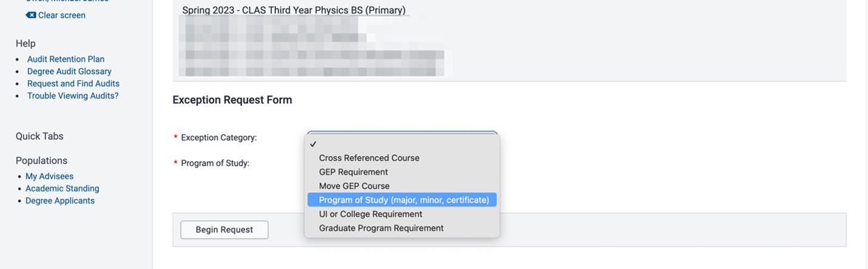Open the Academic Standing population
The image size is (868, 269).
coord(62,188)
